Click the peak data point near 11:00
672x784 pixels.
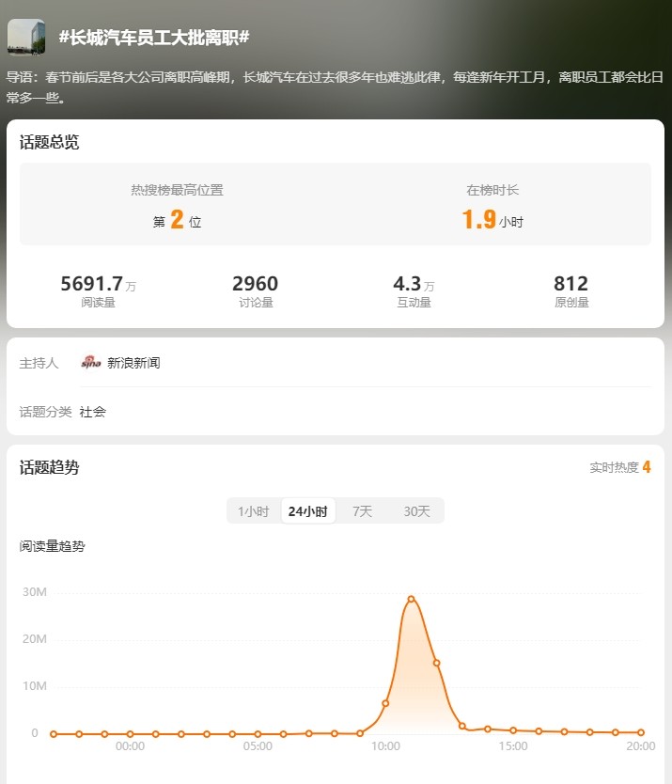point(411,599)
